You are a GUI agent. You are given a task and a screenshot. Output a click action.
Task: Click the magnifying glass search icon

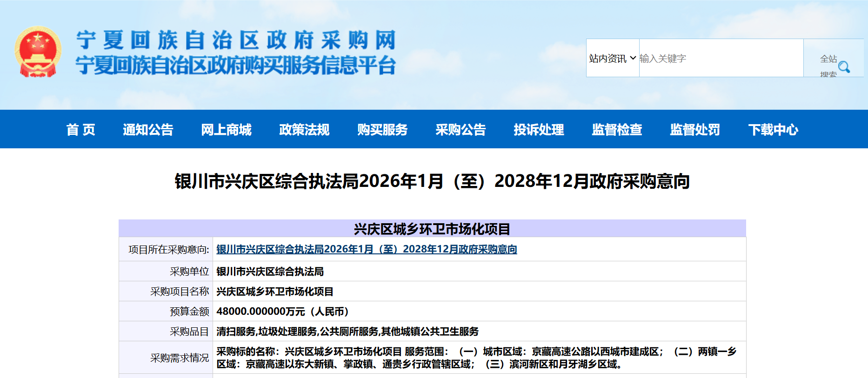tap(844, 67)
